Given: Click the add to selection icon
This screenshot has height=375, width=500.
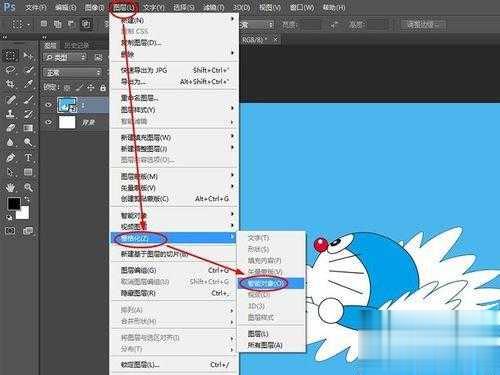Looking at the screenshot, I should click(58, 24).
